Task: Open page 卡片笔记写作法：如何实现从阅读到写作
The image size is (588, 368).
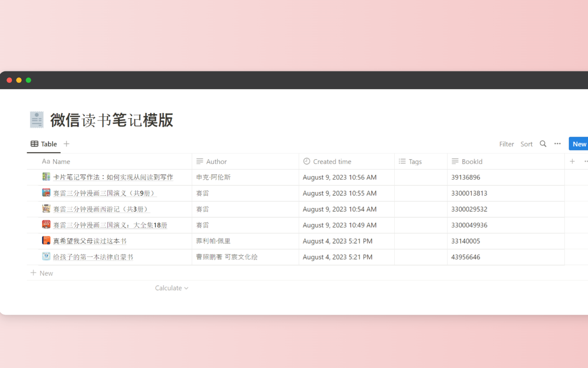Action: click(x=113, y=177)
